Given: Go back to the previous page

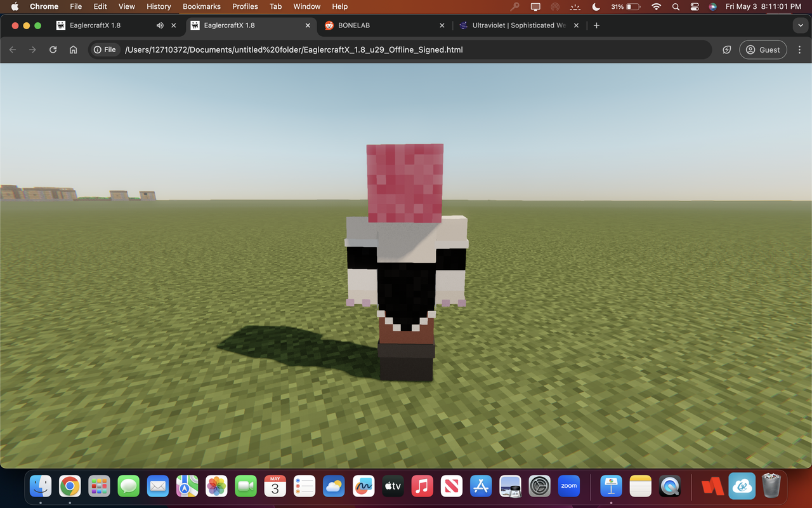Looking at the screenshot, I should (x=13, y=50).
